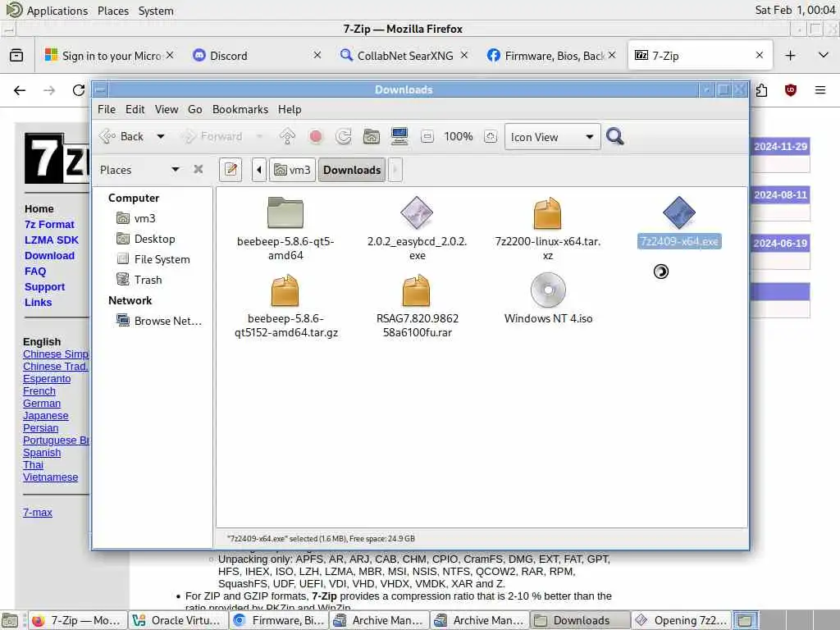Open the File menu
Viewport: 840px width, 630px height.
107,109
